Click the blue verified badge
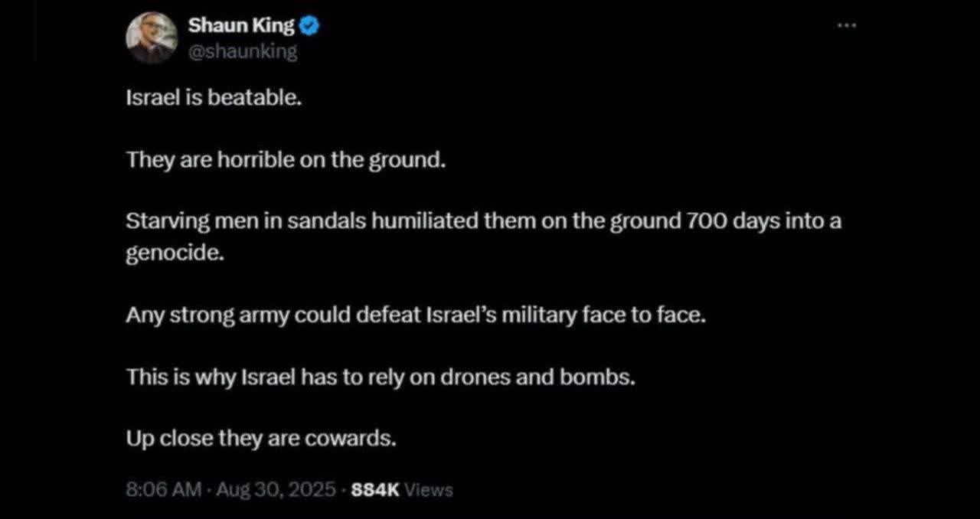Image resolution: width=980 pixels, height=519 pixels. 309,26
